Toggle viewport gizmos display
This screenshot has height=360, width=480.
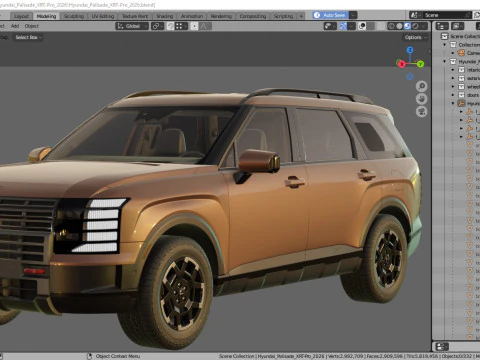343,26
